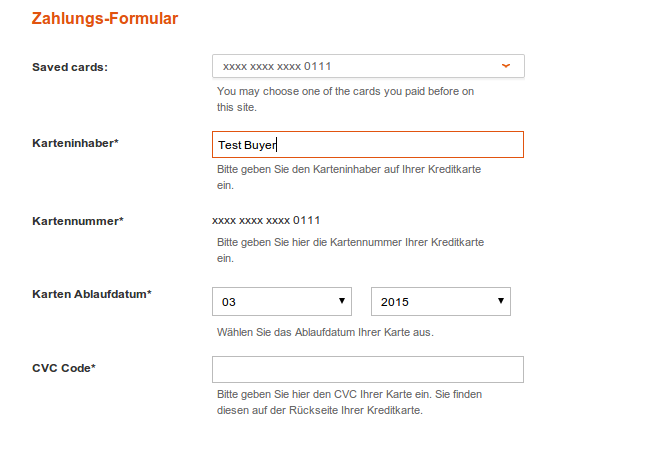Click the "Kartennummer*" label
Image resolution: width=672 pixels, height=454 pixels.
(x=78, y=220)
